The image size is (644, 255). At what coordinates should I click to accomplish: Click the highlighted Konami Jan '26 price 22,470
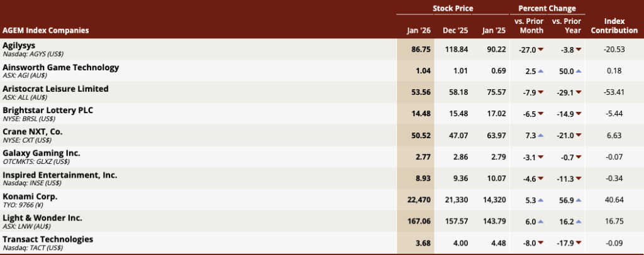pyautogui.click(x=418, y=200)
